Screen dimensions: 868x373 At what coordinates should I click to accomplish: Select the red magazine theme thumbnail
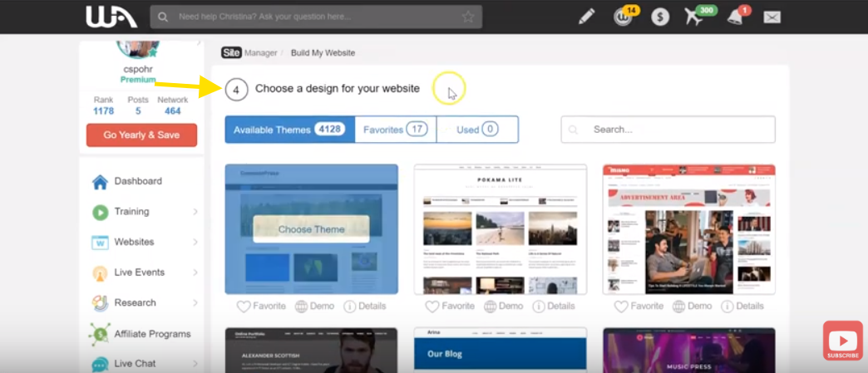point(689,229)
